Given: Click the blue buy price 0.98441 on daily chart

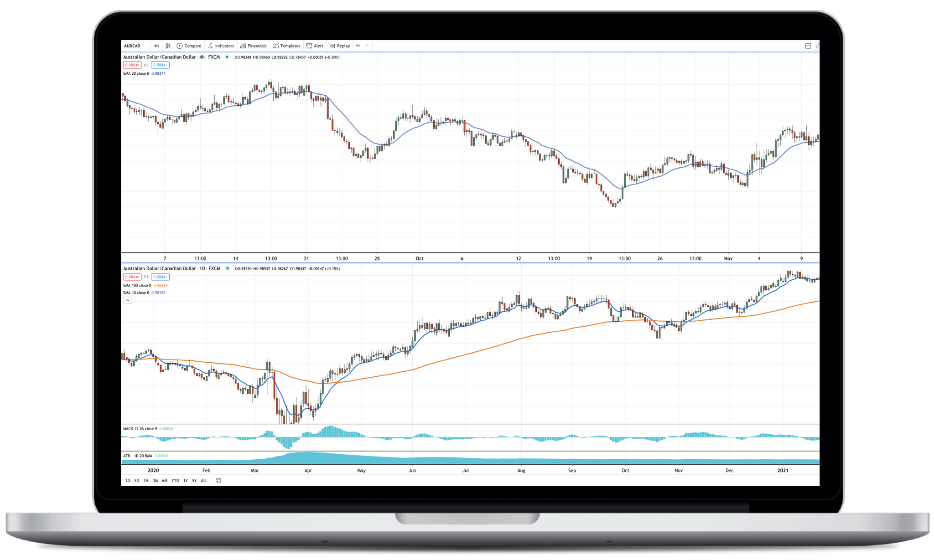Looking at the screenshot, I should (160, 277).
